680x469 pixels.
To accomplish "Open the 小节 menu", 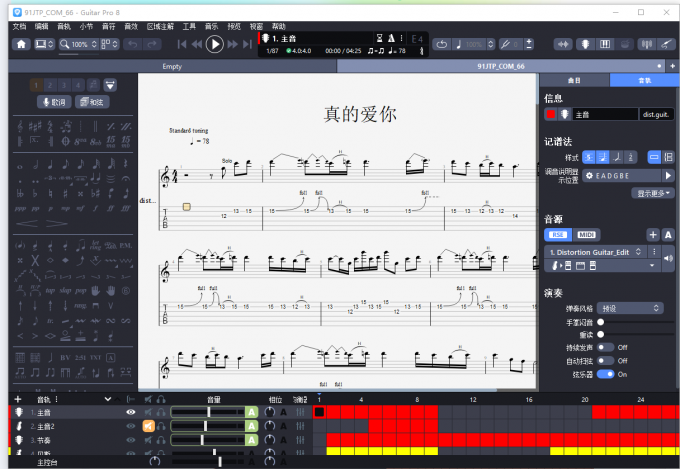I will pyautogui.click(x=86, y=26).
